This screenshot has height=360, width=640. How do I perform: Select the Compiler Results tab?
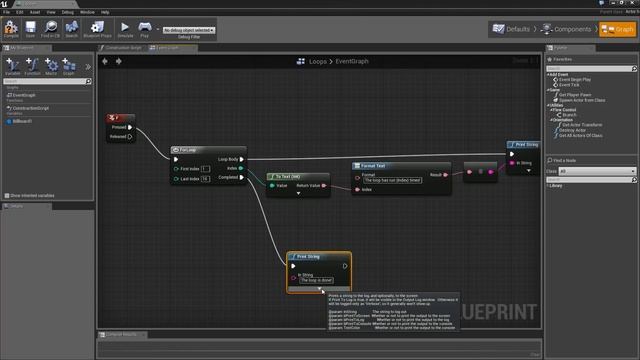[x=121, y=335]
